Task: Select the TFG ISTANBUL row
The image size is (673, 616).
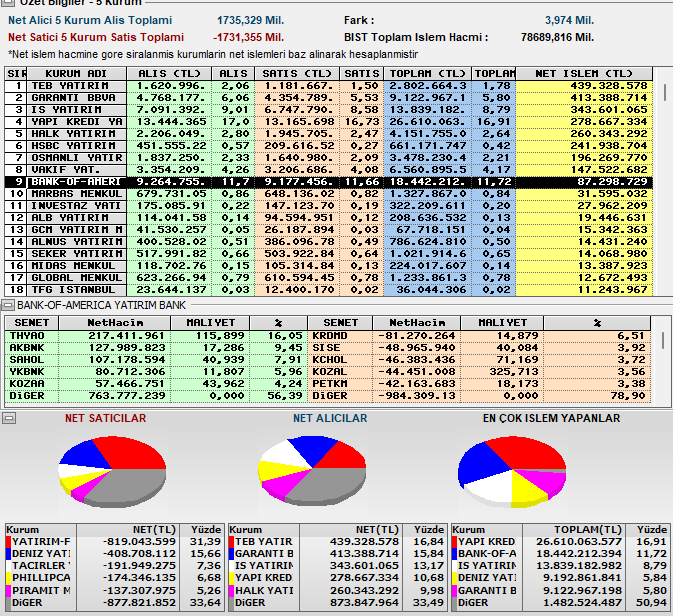Action: click(329, 290)
